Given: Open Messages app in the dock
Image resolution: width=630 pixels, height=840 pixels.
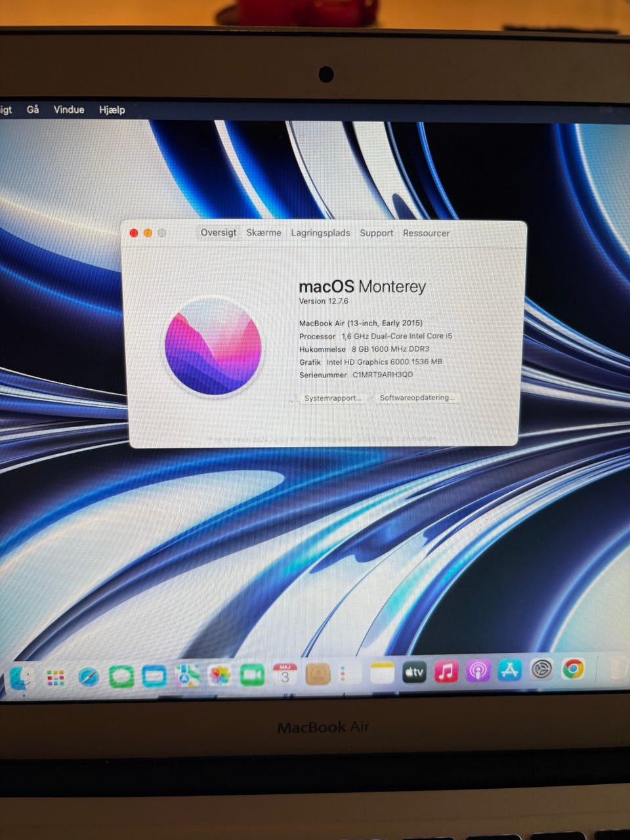Looking at the screenshot, I should (121, 676).
